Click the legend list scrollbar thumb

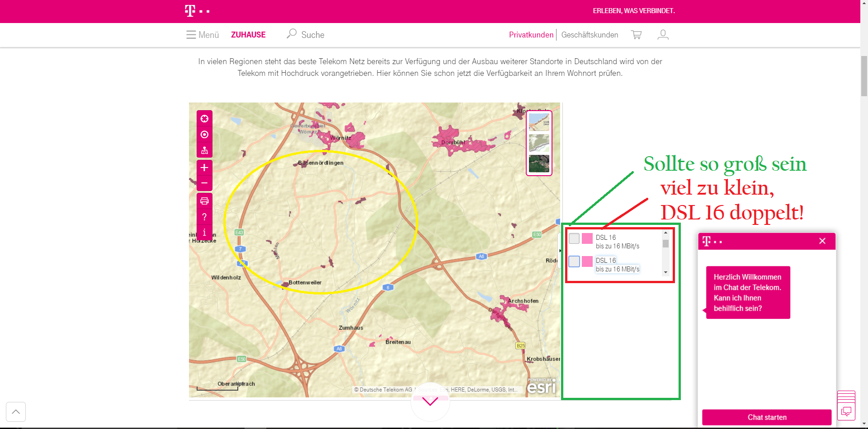click(665, 243)
